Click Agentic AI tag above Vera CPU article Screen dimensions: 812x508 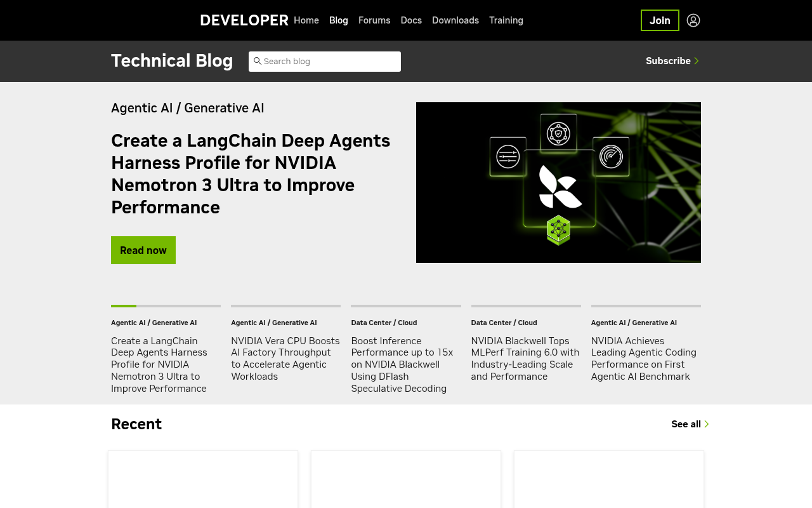pos(274,323)
